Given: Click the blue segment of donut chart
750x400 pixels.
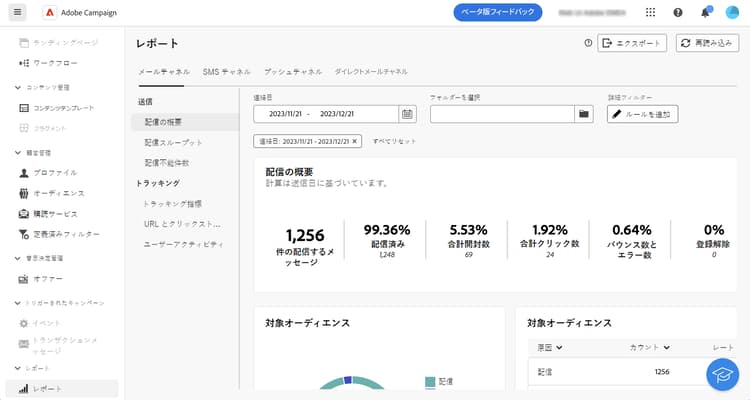Looking at the screenshot, I should click(348, 380).
